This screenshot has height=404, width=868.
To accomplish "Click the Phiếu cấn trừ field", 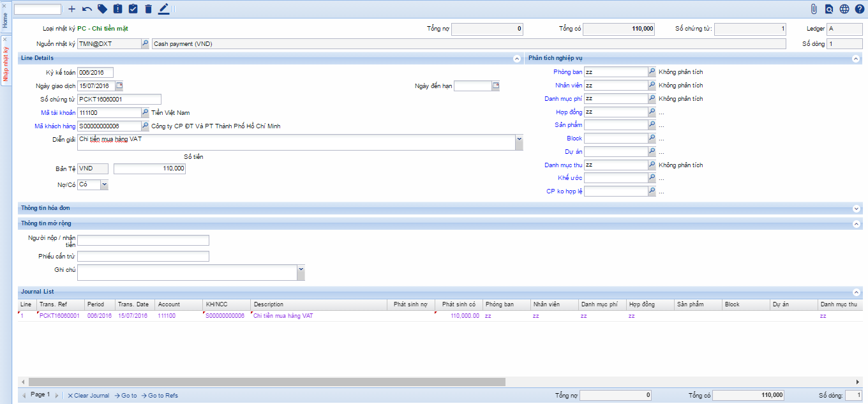I will pyautogui.click(x=143, y=256).
